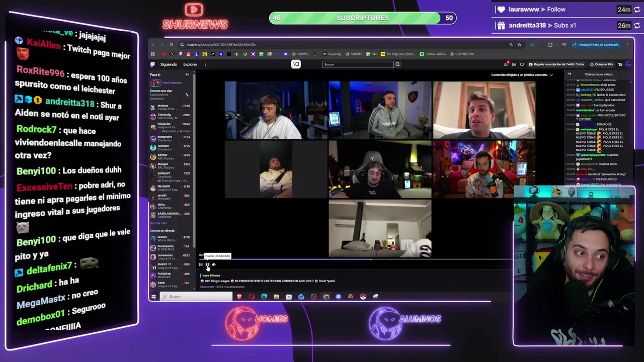Collapse the Para ti sidebar
This screenshot has height=362, width=644.
coord(187,74)
